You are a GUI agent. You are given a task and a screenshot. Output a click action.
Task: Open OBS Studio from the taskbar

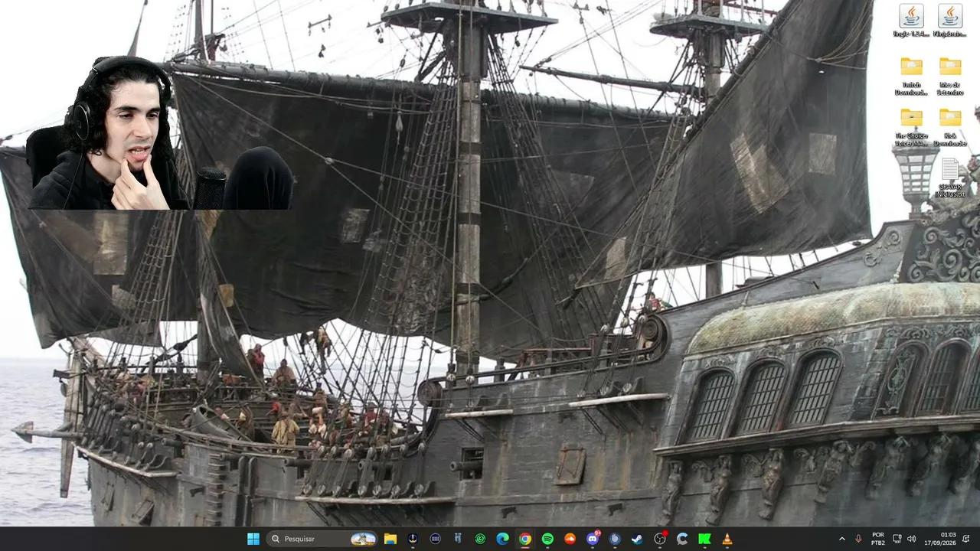(x=660, y=539)
